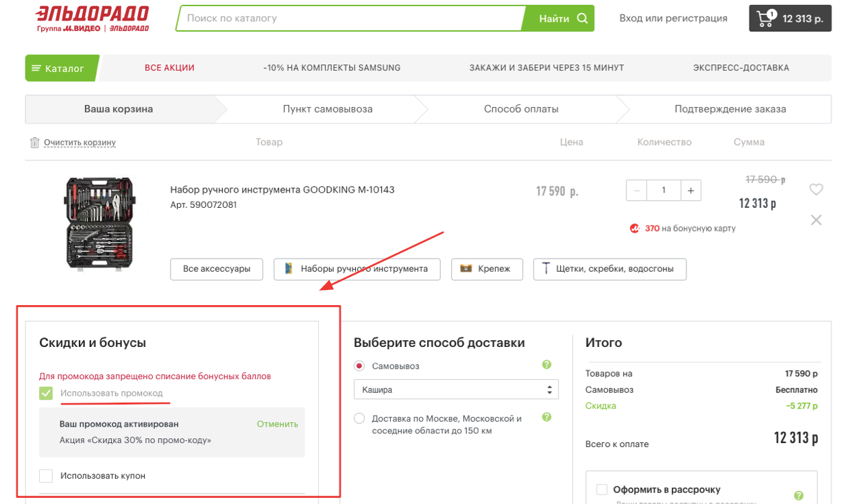Tick Оформить в рассрочку checkbox
Viewport: 855px width, 504px height.
pos(602,490)
